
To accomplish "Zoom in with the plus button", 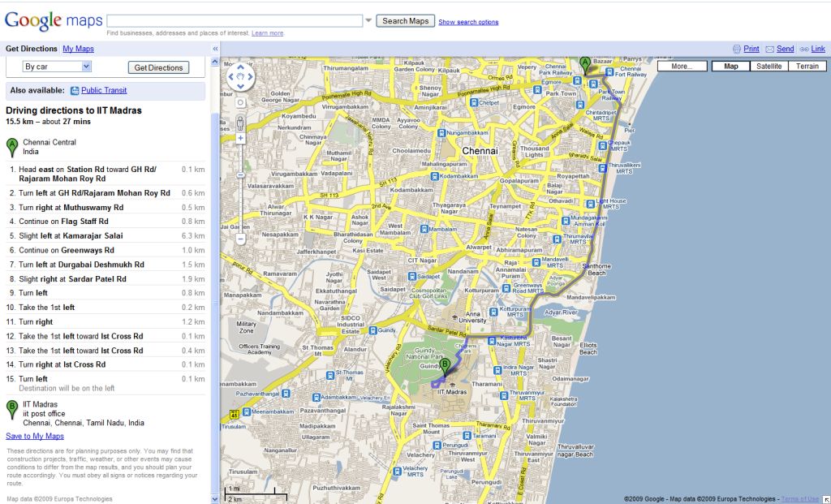I will pyautogui.click(x=240, y=138).
